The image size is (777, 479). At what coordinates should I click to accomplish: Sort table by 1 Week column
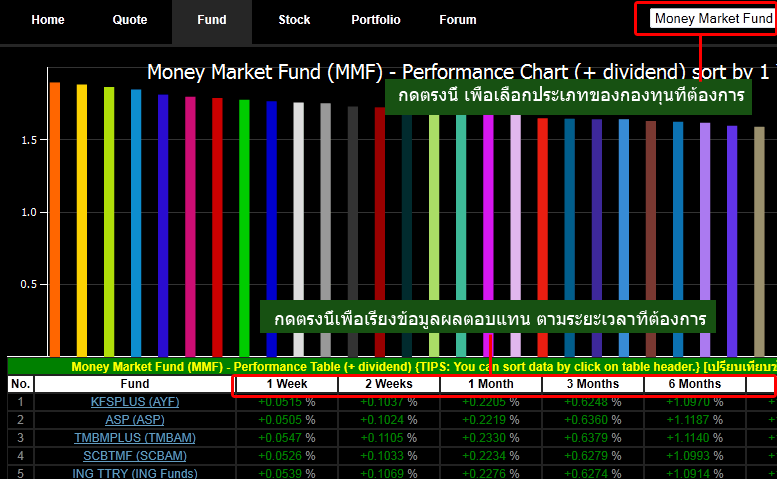point(287,384)
